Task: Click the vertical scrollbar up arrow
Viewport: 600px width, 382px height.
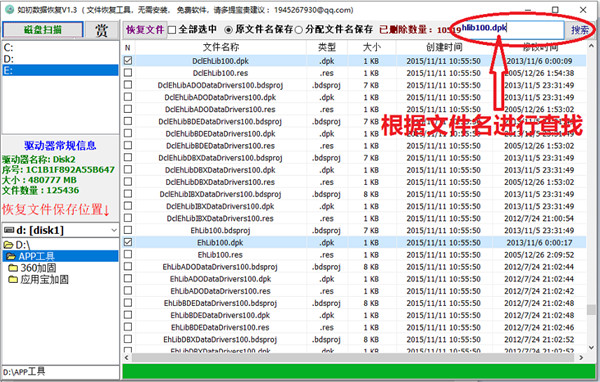Action: point(591,45)
